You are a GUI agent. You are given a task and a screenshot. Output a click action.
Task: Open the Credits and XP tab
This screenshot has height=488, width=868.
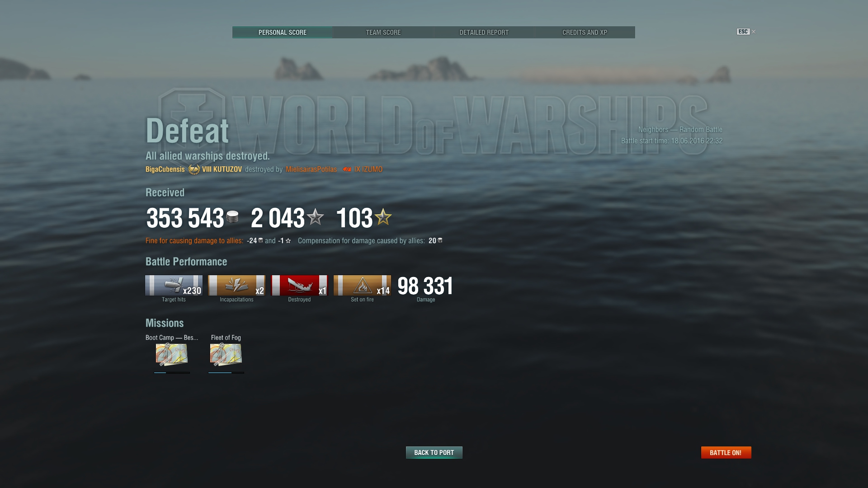point(585,33)
